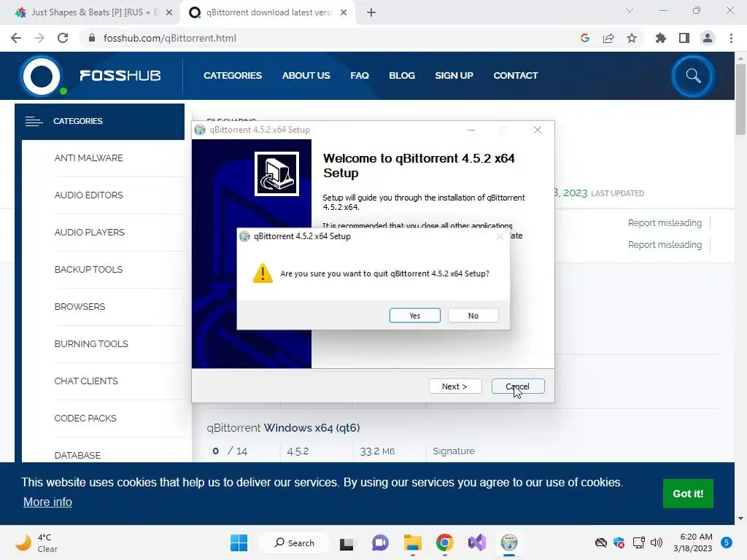Open Chat app on taskbar

(380, 542)
